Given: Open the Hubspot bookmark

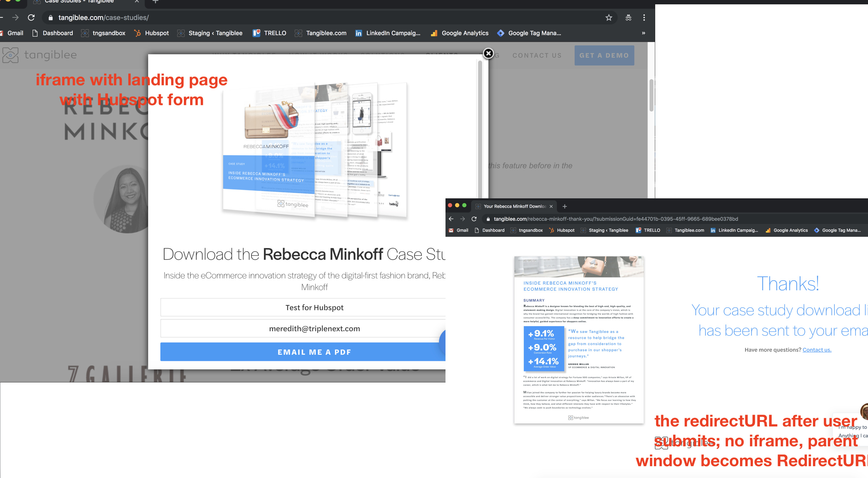Looking at the screenshot, I should coord(156,33).
